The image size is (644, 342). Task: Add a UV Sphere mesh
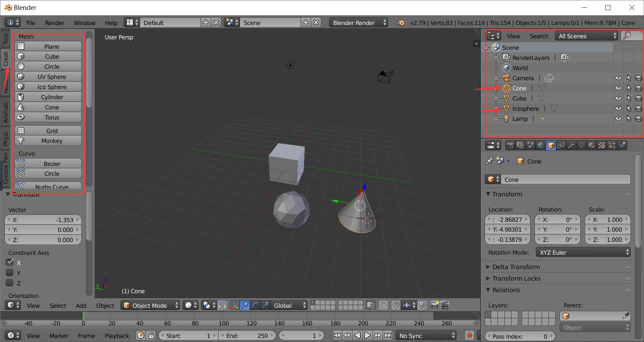[x=48, y=77]
